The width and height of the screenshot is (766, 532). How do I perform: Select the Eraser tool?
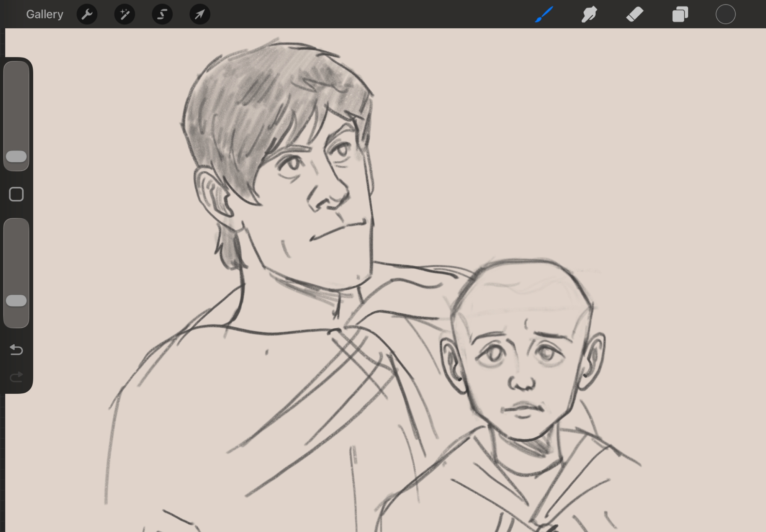coord(635,15)
